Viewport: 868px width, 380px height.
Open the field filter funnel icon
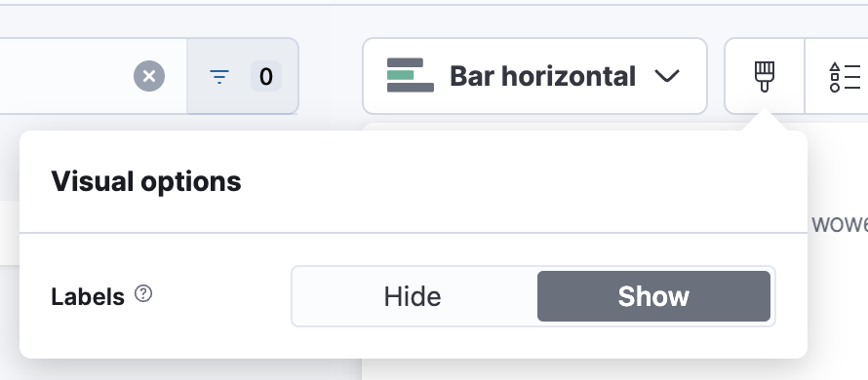pyautogui.click(x=219, y=76)
